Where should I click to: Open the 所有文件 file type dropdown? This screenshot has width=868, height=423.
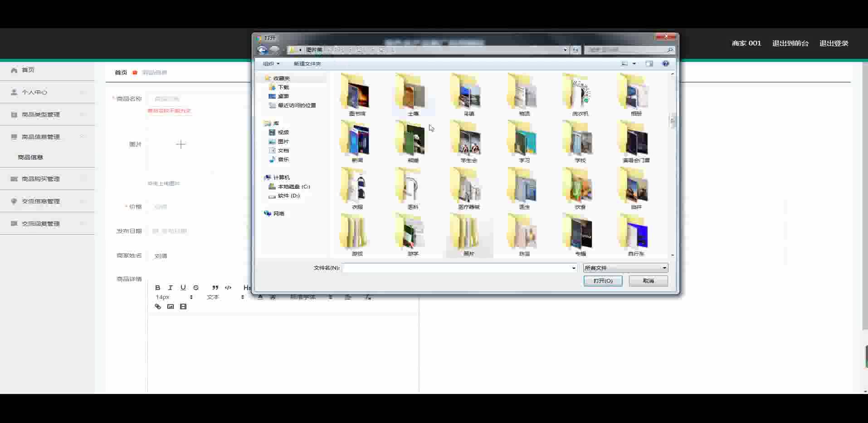pyautogui.click(x=625, y=268)
